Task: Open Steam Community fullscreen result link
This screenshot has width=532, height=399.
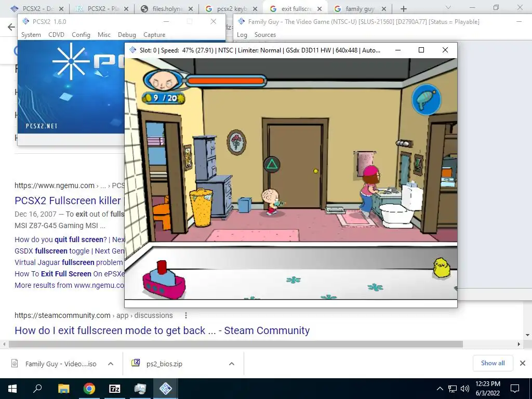Action: pos(162,330)
